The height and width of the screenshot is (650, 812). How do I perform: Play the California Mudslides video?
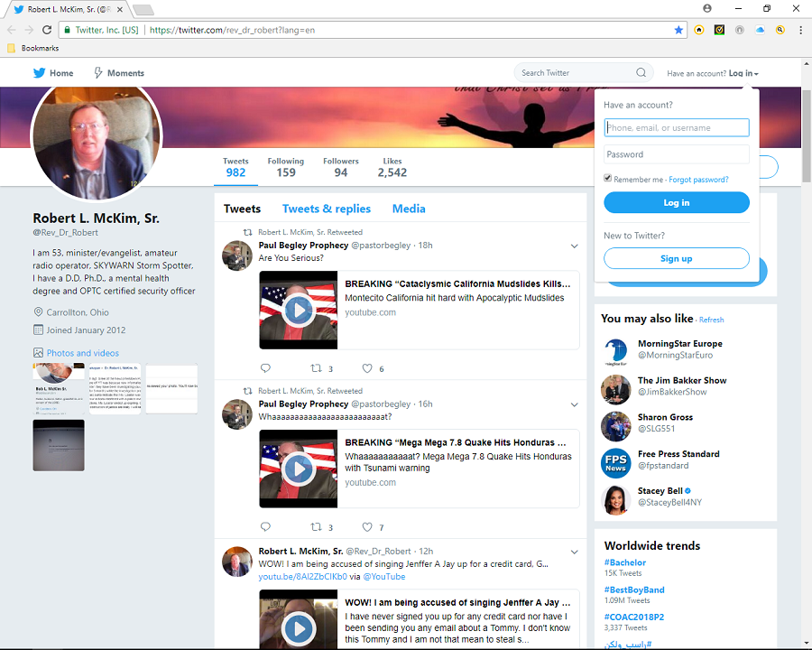click(x=299, y=310)
